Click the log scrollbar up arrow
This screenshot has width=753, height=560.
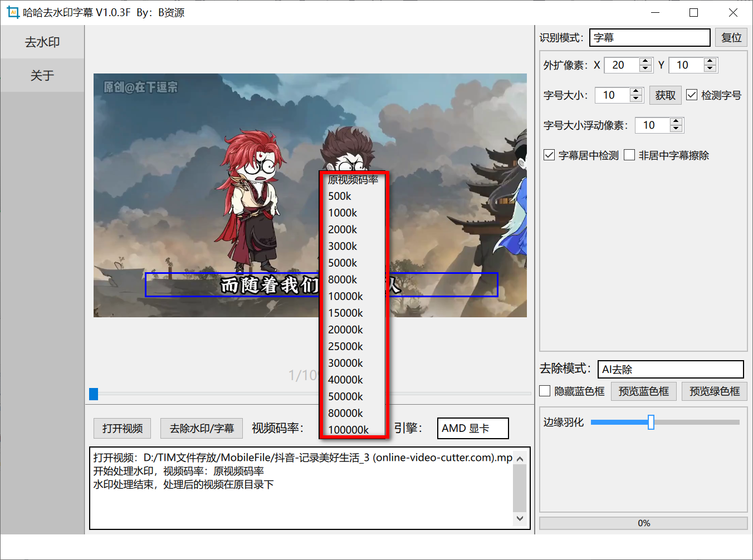[x=520, y=459]
